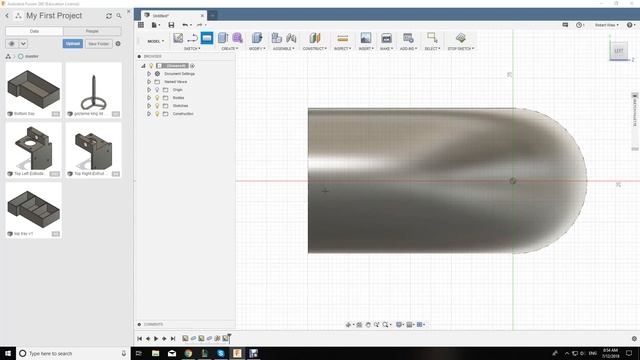Toggle the Comments panel dot
This screenshot has width=640, height=360.
[x=139, y=324]
